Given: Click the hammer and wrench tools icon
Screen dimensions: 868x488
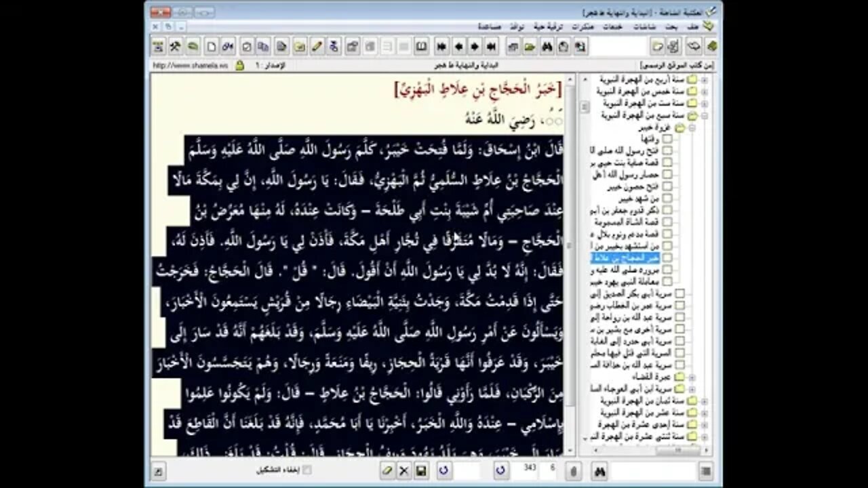Looking at the screenshot, I should pos(175,46).
